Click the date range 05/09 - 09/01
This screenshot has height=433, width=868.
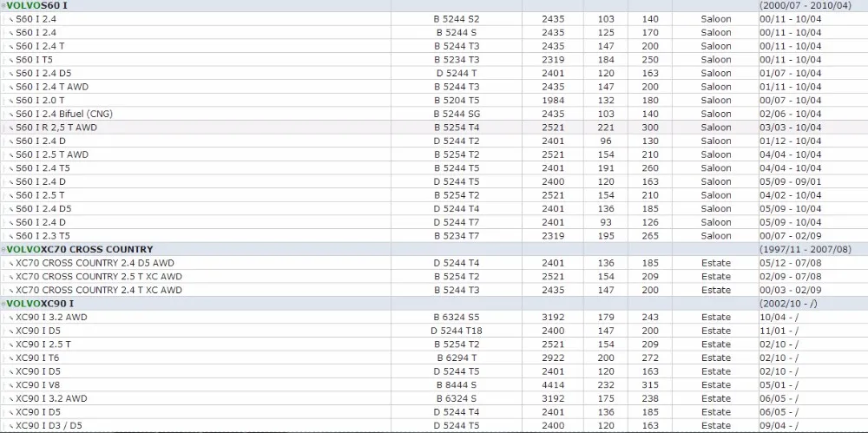click(x=791, y=181)
